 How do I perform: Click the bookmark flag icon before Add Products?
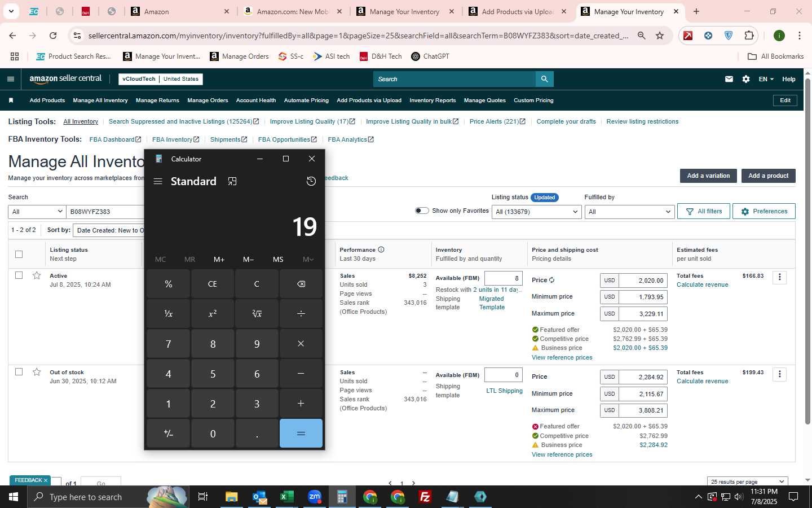pyautogui.click(x=11, y=100)
